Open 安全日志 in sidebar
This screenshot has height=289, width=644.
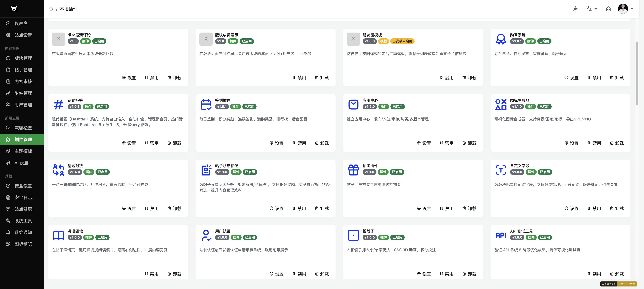click(22, 198)
